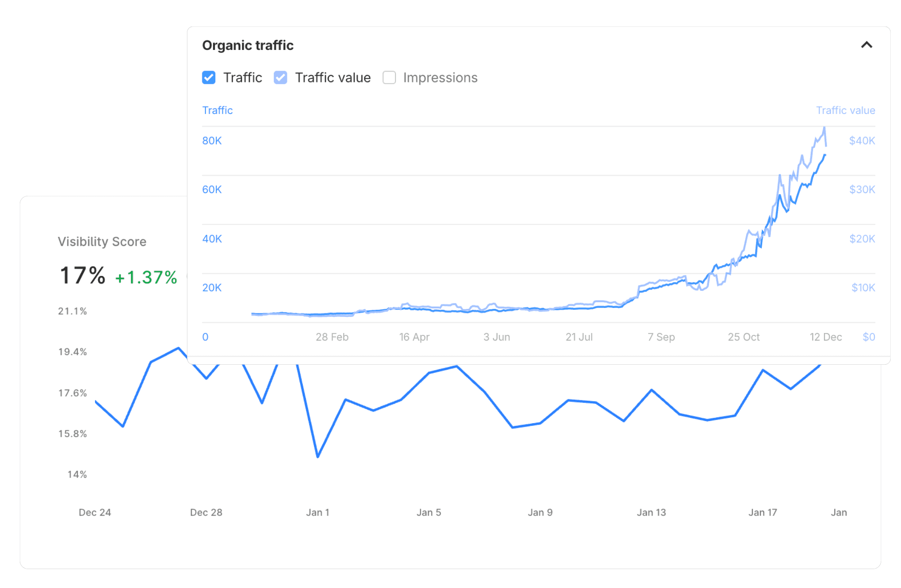
Task: Uncheck the Traffic checkbox
Action: point(208,77)
